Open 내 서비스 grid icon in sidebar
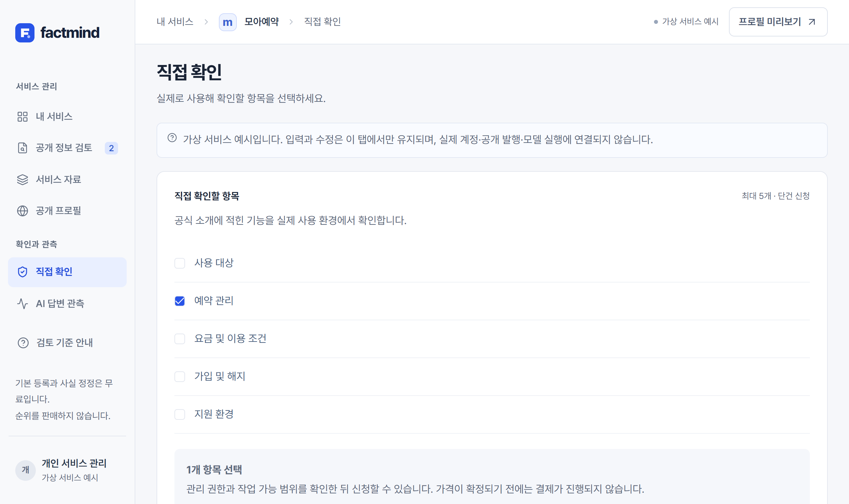Viewport: 849px width, 504px height. (23, 117)
